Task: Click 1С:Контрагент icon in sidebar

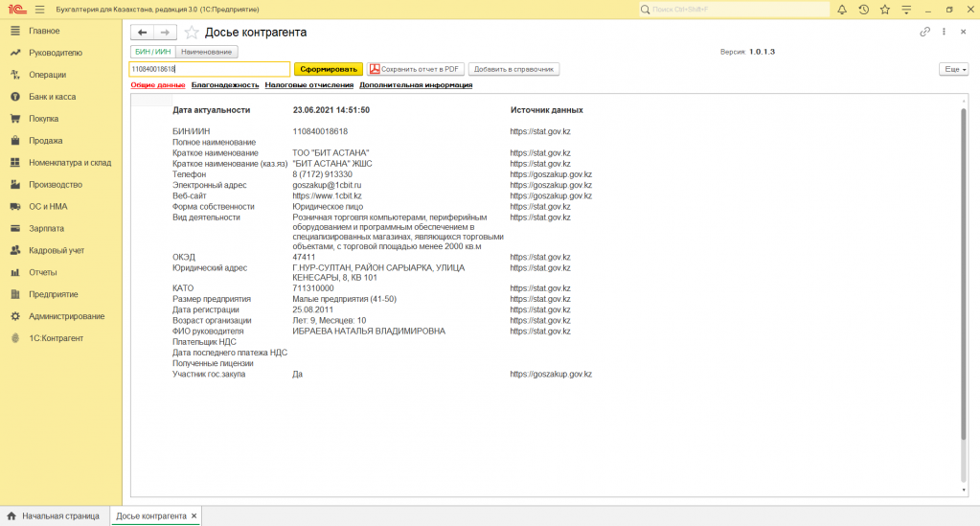Action: [x=15, y=338]
